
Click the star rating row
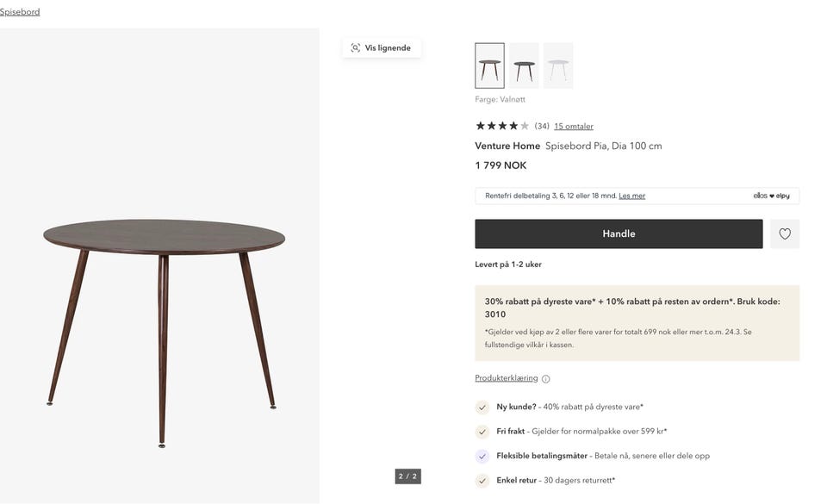point(502,126)
